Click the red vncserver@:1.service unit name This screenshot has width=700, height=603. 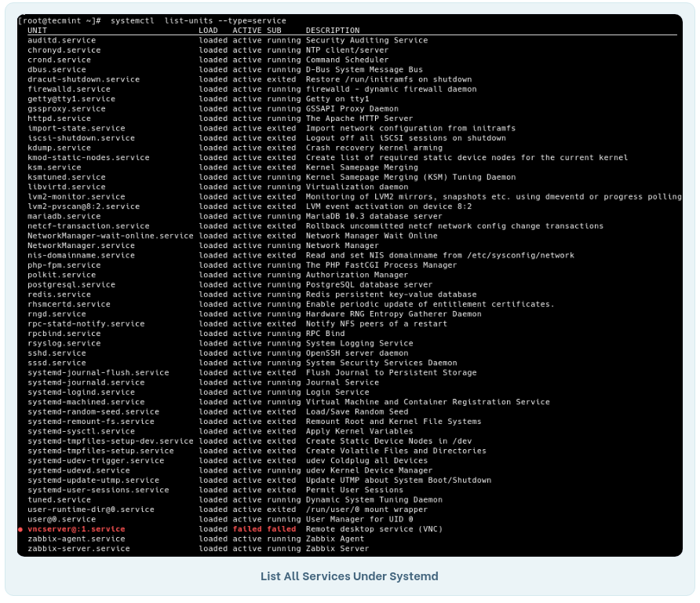(76, 529)
